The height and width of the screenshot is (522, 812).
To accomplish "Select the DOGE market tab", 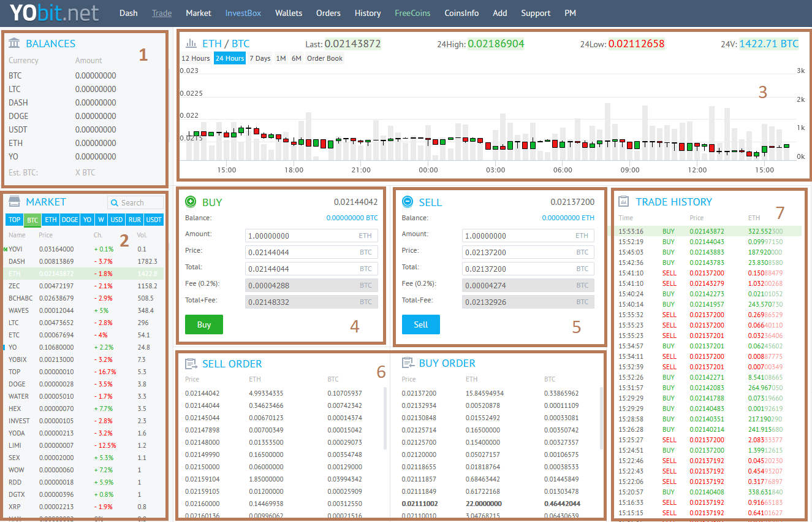I will [x=70, y=220].
